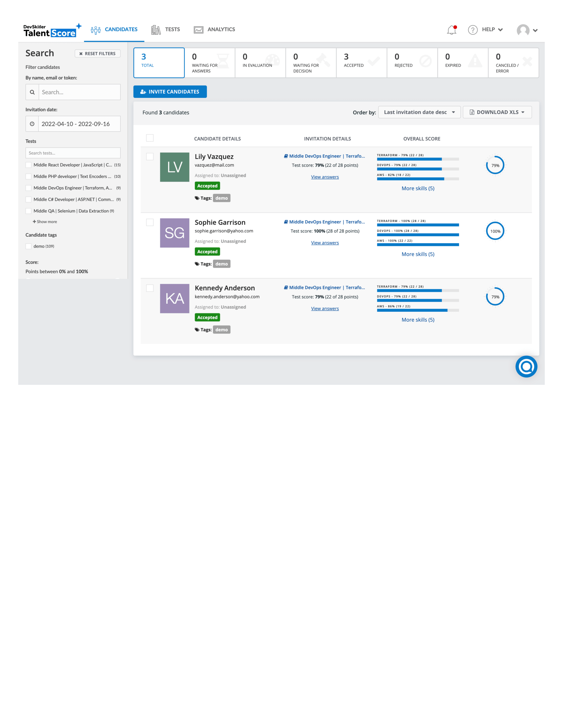Click the Invite Candidates button

click(170, 91)
